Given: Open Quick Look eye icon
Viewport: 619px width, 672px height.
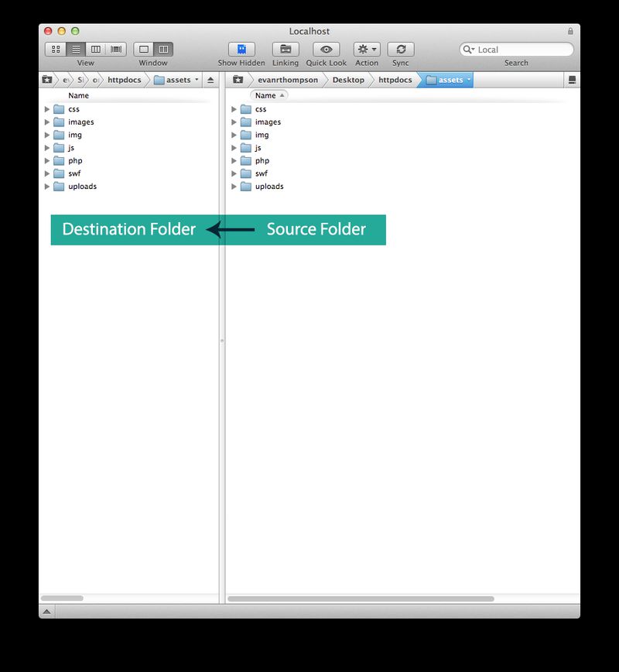Looking at the screenshot, I should tap(326, 49).
